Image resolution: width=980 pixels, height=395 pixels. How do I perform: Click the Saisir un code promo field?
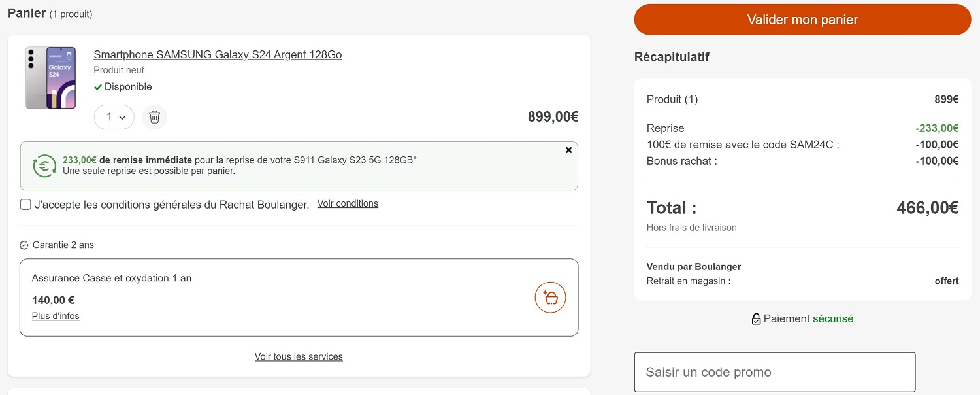click(774, 372)
